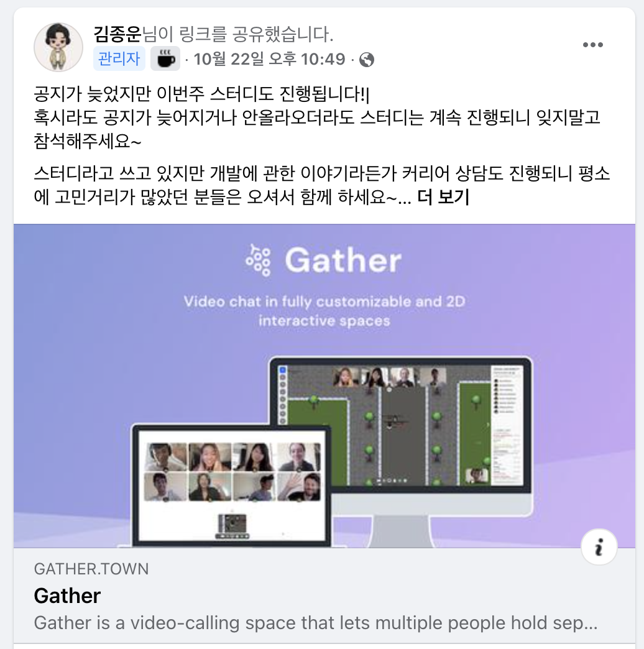Open the 김종운 author name link
The width and height of the screenshot is (644, 649).
[x=117, y=34]
